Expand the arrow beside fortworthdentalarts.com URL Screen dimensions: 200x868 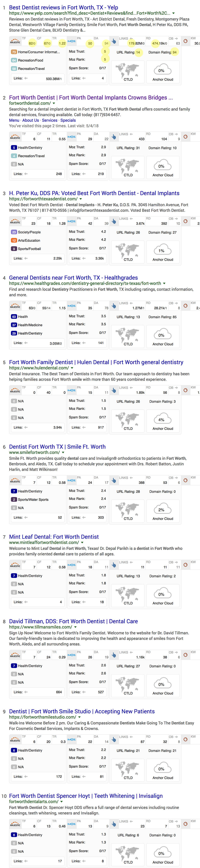tap(61, 802)
